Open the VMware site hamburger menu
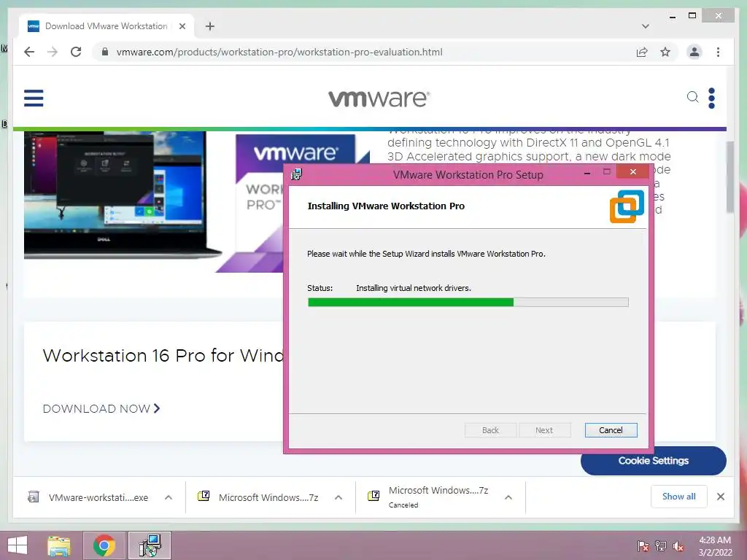 point(34,98)
